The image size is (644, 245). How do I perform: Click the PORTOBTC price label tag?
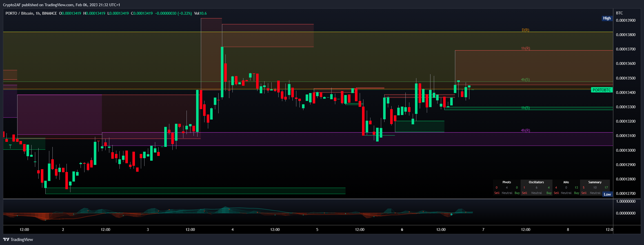point(601,90)
